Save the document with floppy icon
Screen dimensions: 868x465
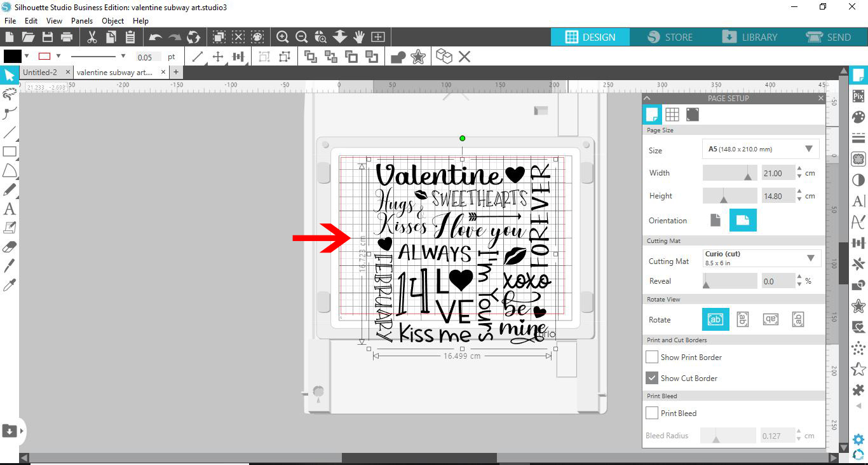point(48,37)
